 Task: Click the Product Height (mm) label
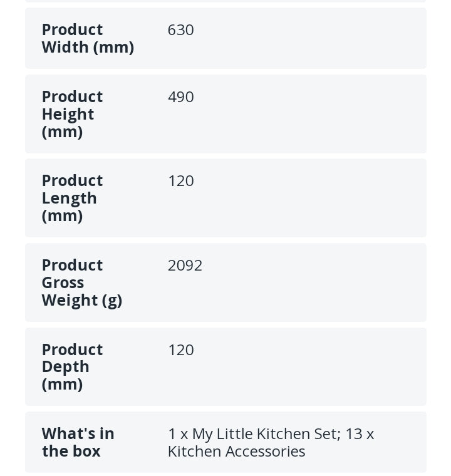point(72,114)
